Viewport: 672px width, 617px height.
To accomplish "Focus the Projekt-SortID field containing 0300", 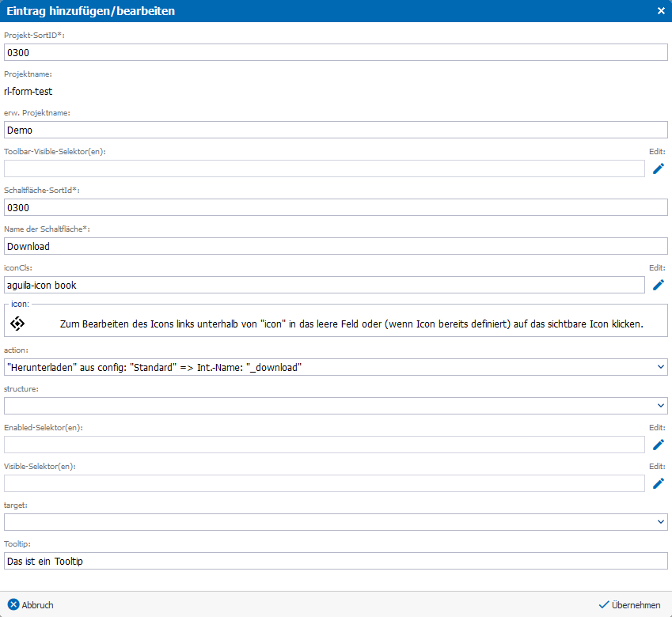I will [336, 52].
